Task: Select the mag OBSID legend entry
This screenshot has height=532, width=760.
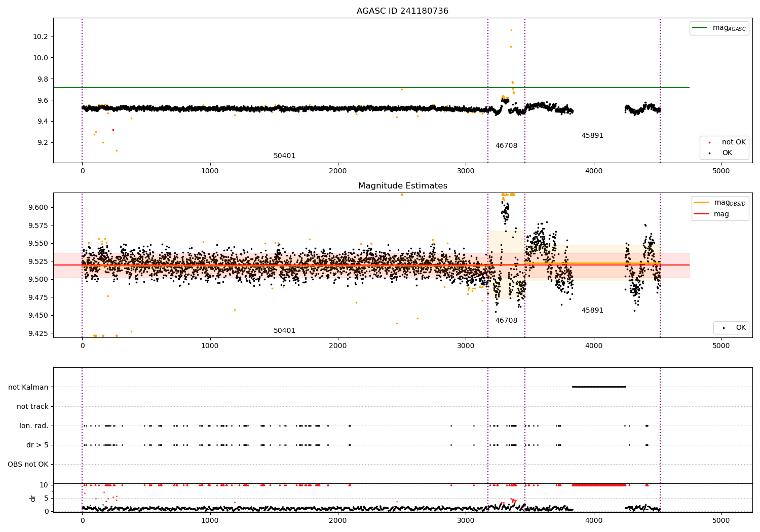Action: click(720, 203)
